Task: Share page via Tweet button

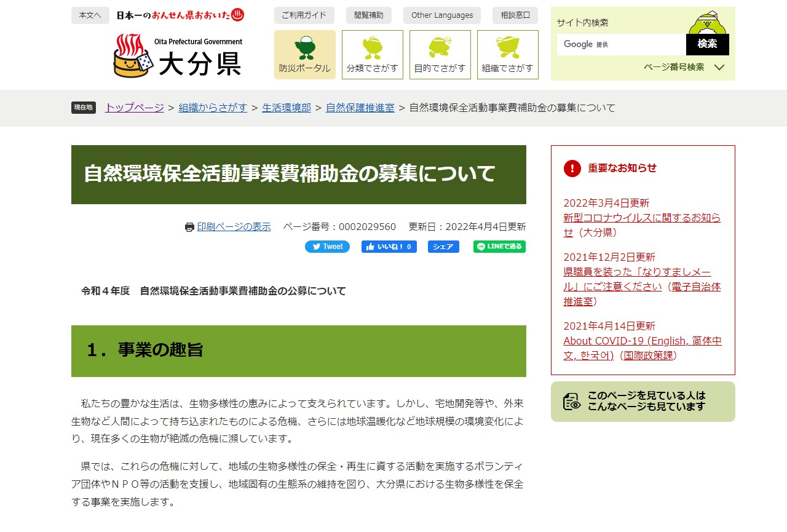Action: 327,247
